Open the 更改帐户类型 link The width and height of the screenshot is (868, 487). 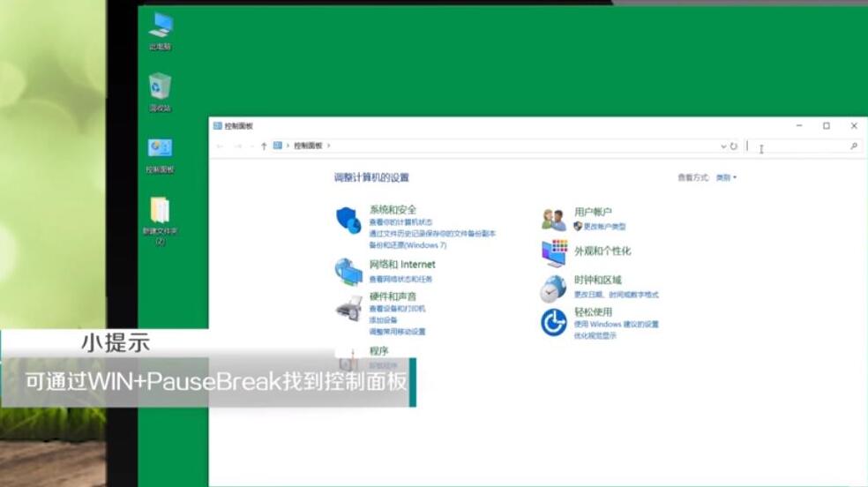pos(604,227)
